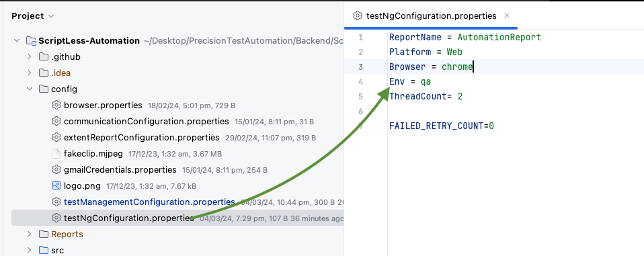Screen dimensions: 644x256
Task: Click the Reports folder icon
Action: click(x=44, y=234)
